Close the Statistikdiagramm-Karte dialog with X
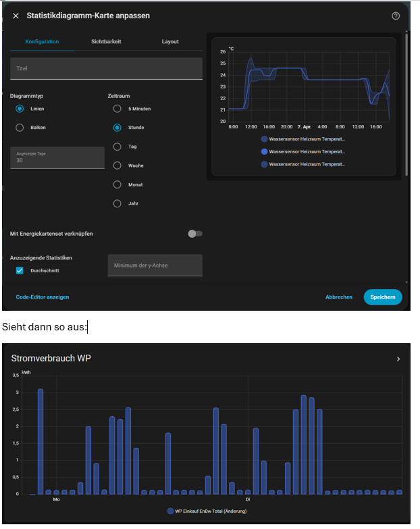 click(x=16, y=16)
